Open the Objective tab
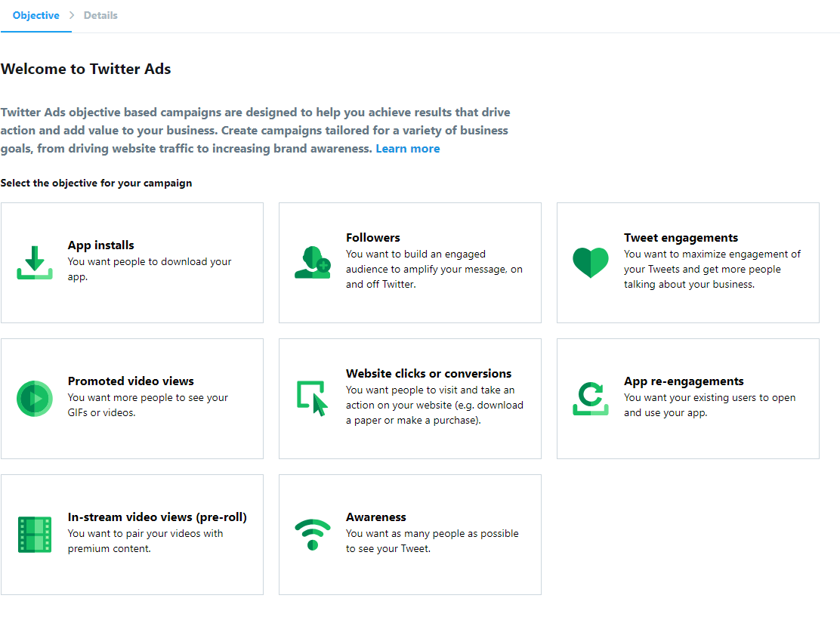Screen dimensions: 840x620 [36, 16]
